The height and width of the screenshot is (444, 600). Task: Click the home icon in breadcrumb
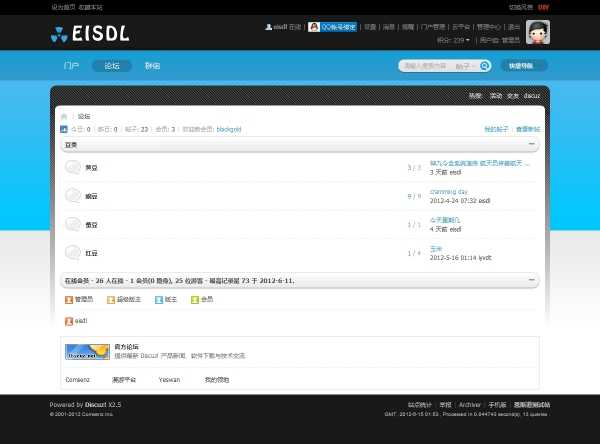pos(65,116)
